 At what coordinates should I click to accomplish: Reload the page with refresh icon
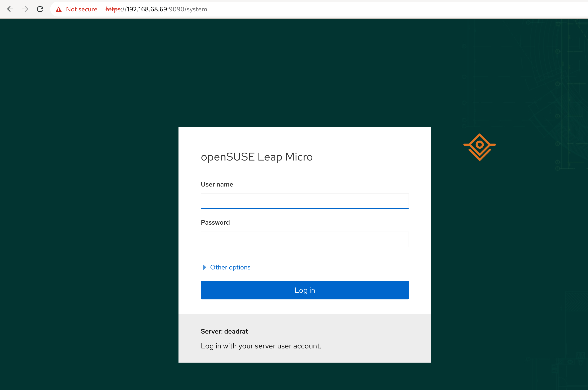coord(40,9)
